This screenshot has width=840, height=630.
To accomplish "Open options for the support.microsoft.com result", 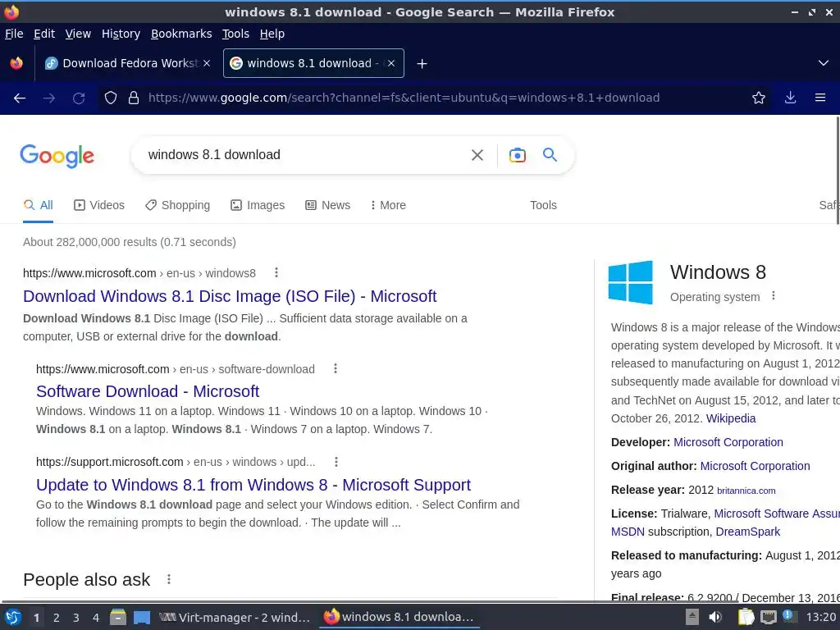I will pos(336,462).
